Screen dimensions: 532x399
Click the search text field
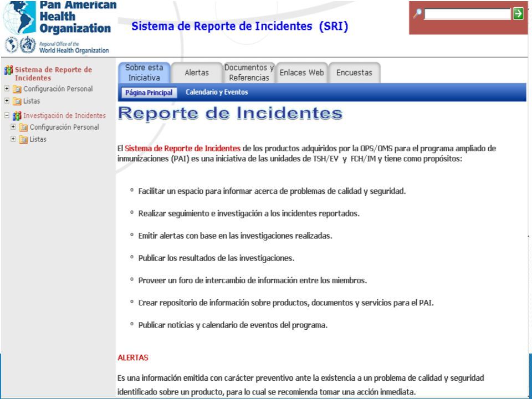tap(468, 14)
